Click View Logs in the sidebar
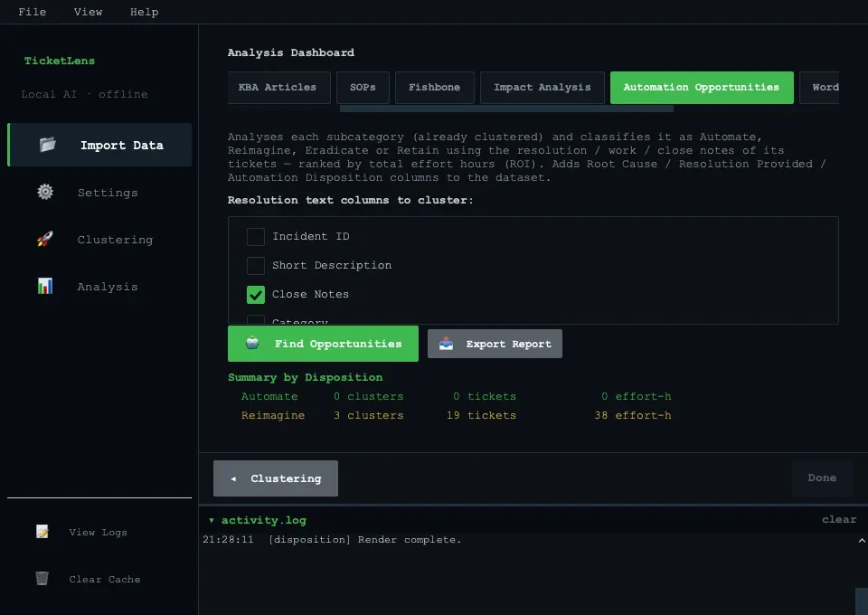The width and height of the screenshot is (868, 615). [x=99, y=532]
